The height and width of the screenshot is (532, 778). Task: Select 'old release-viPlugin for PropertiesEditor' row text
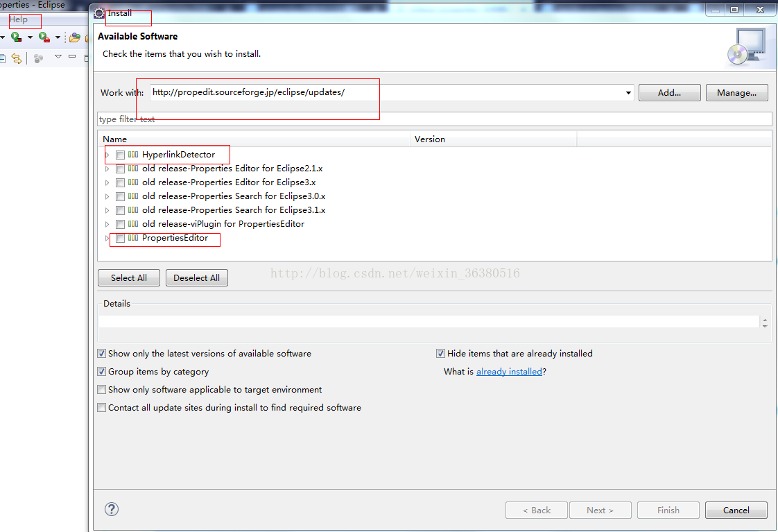tap(223, 224)
